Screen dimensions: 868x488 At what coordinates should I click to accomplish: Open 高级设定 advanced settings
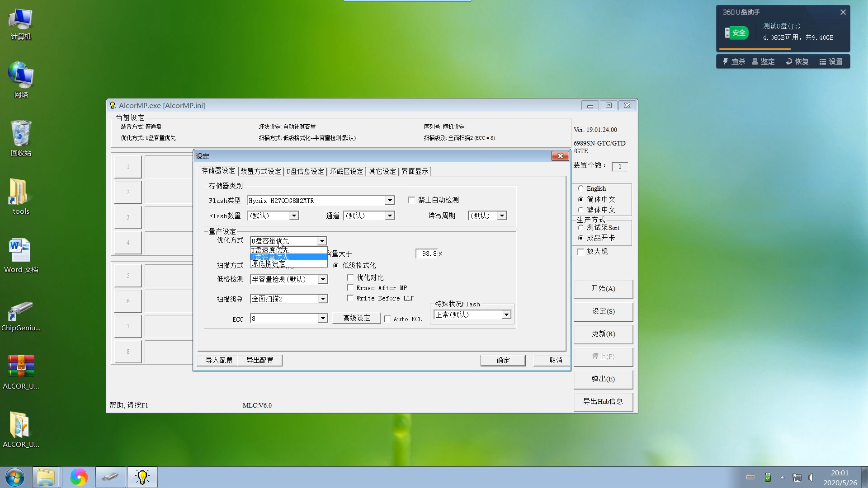tap(356, 318)
